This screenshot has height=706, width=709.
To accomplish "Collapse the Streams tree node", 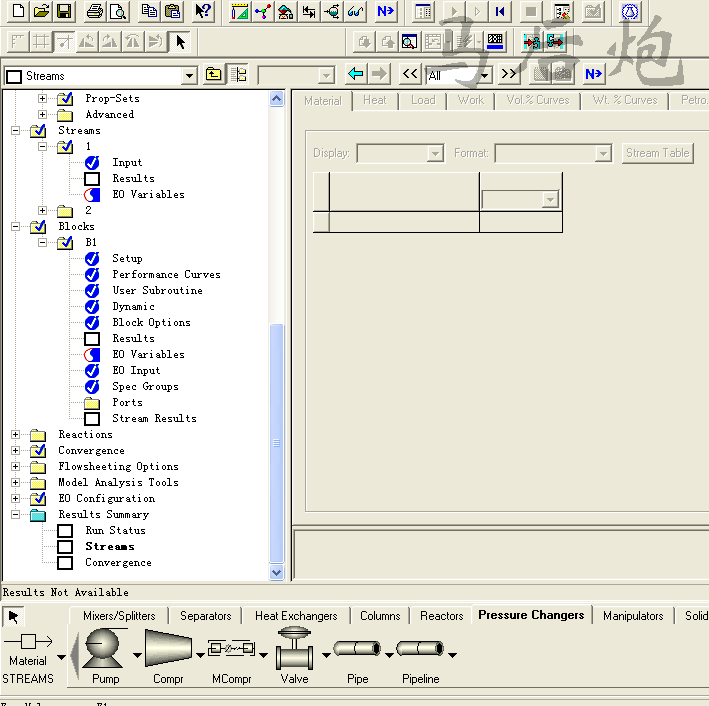I will point(15,131).
